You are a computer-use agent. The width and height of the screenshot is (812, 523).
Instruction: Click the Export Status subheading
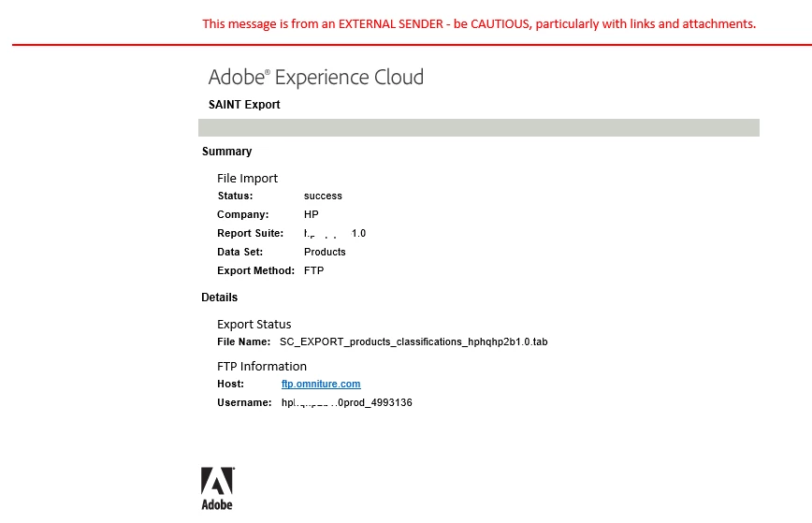click(254, 324)
